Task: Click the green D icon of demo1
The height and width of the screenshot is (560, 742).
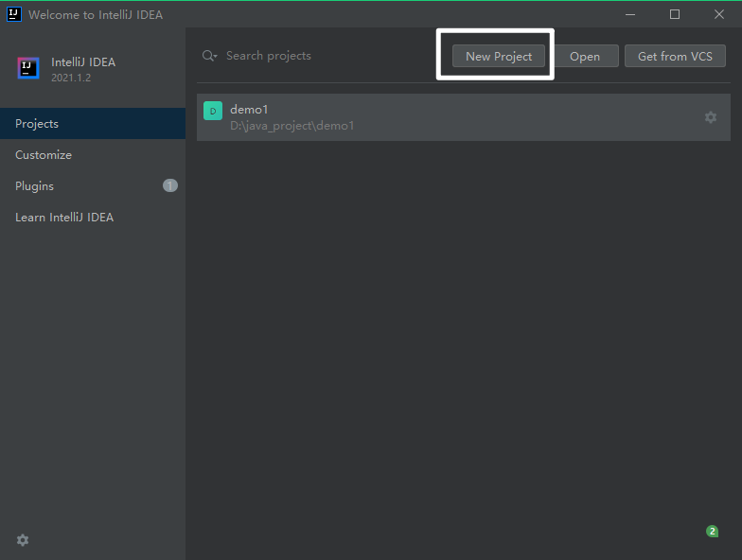Action: coord(213,111)
